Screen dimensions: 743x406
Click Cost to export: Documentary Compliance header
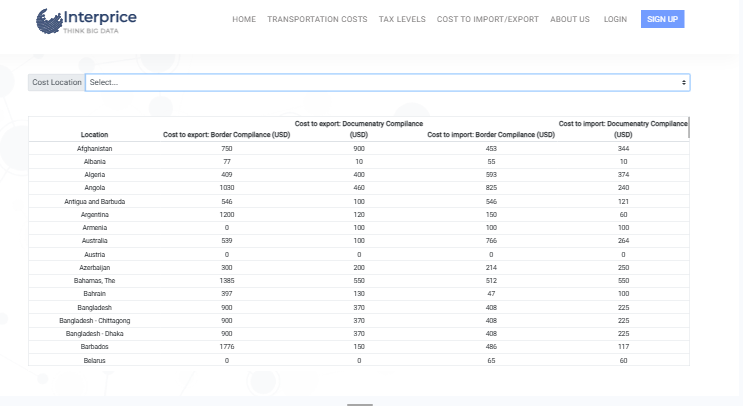(x=359, y=129)
